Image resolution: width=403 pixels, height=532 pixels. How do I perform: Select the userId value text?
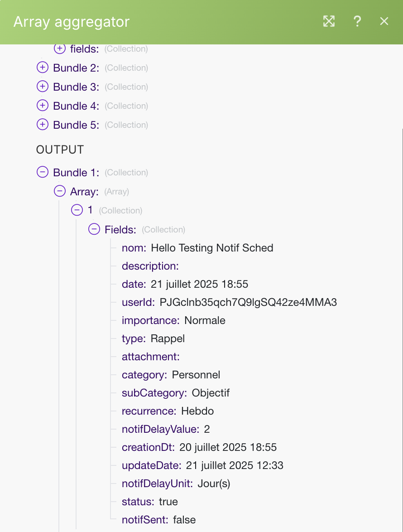pos(248,302)
